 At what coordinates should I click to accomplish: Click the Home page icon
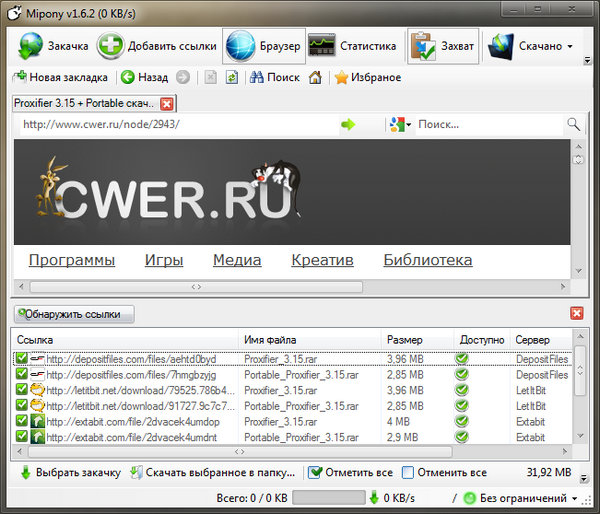[316, 77]
